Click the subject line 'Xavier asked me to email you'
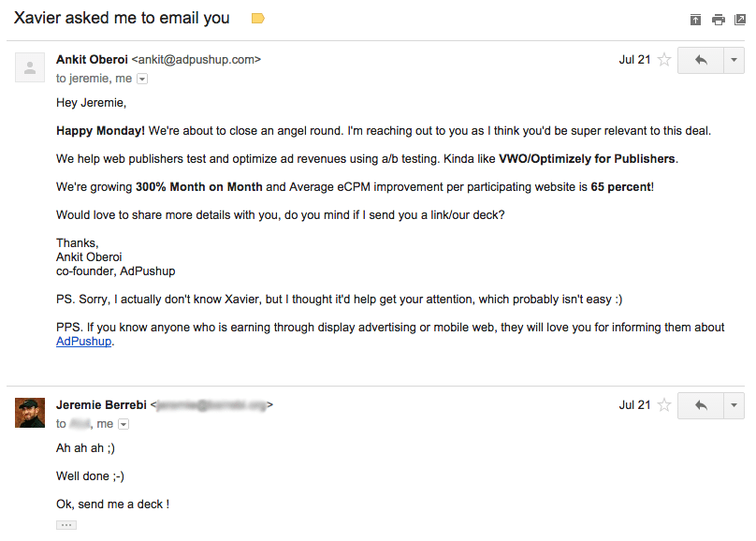This screenshot has height=541, width=756. [122, 18]
